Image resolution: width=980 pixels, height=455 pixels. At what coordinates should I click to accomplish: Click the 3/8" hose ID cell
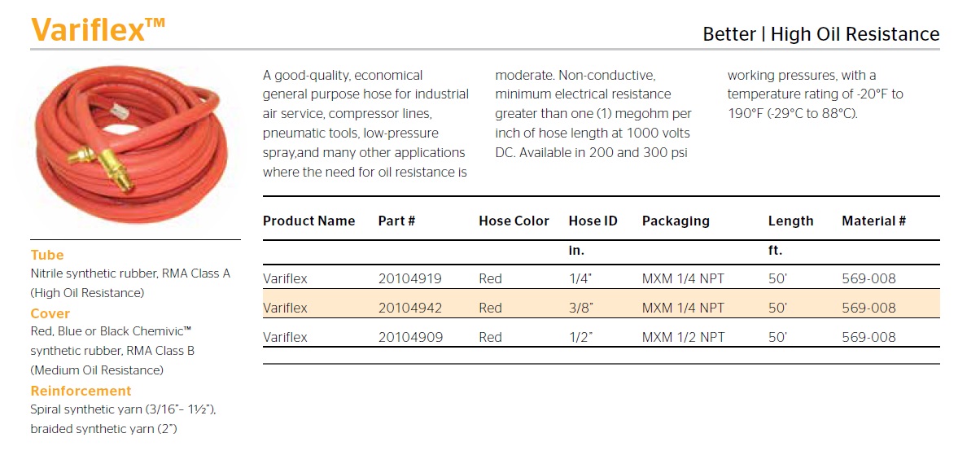click(582, 308)
